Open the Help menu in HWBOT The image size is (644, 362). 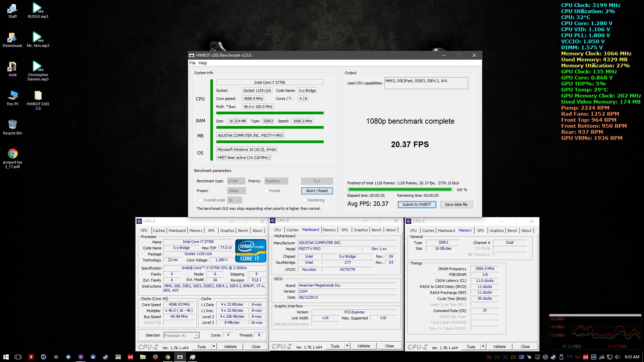pyautogui.click(x=203, y=63)
